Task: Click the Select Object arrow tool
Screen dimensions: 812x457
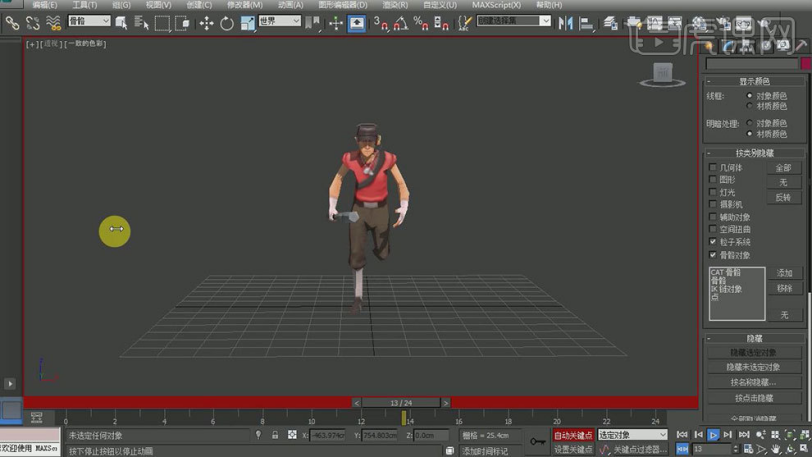Action: tap(122, 23)
